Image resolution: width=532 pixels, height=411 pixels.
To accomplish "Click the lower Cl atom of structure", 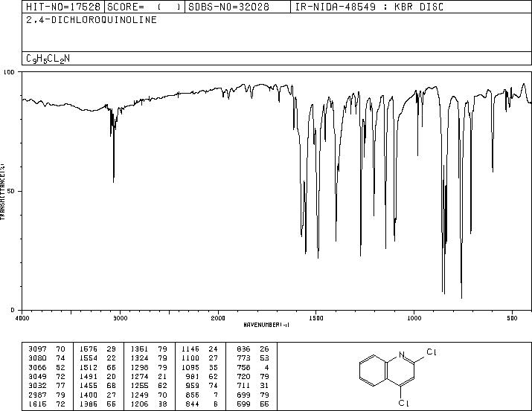I will [x=403, y=404].
